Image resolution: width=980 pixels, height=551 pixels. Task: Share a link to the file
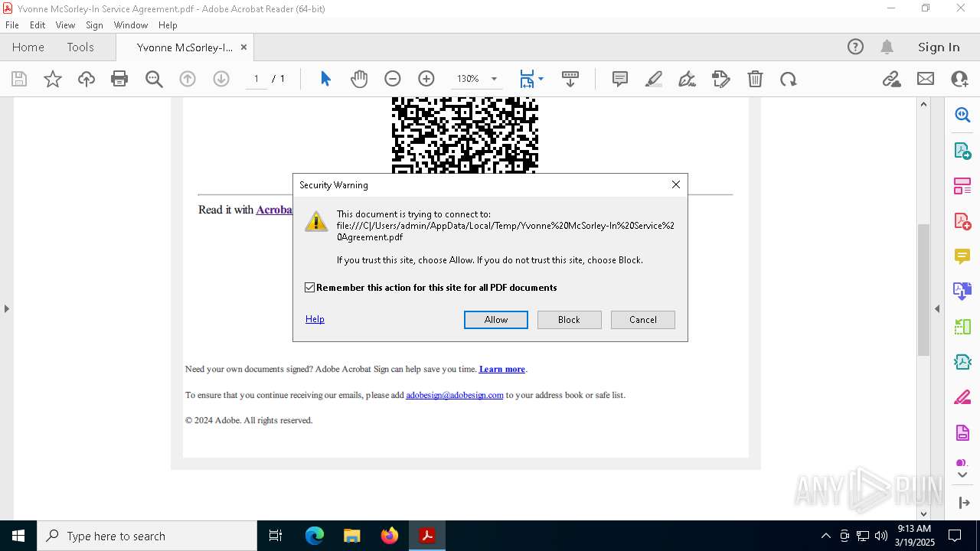click(891, 79)
